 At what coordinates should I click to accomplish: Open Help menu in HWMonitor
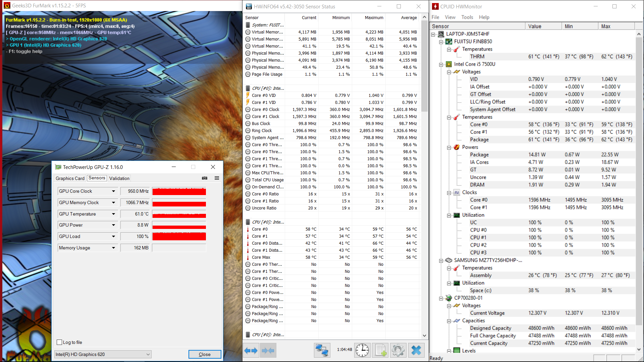click(484, 17)
